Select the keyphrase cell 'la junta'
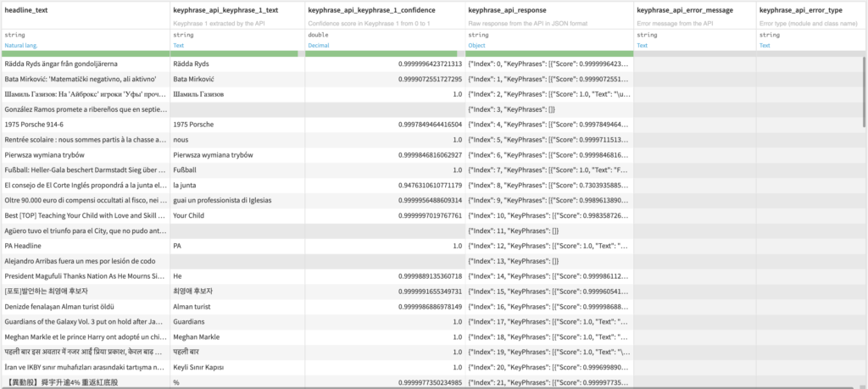Image resolution: width=868 pixels, height=389 pixels. (237, 185)
